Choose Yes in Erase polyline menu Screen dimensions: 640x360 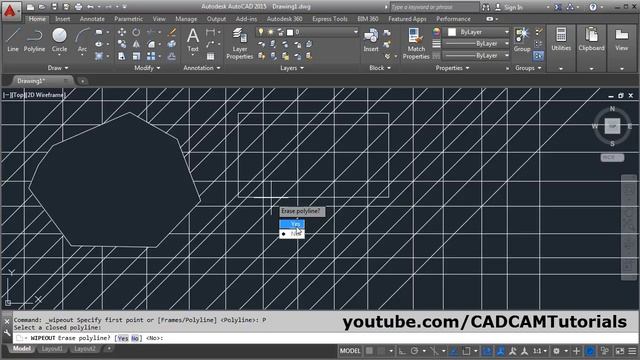[292, 224]
